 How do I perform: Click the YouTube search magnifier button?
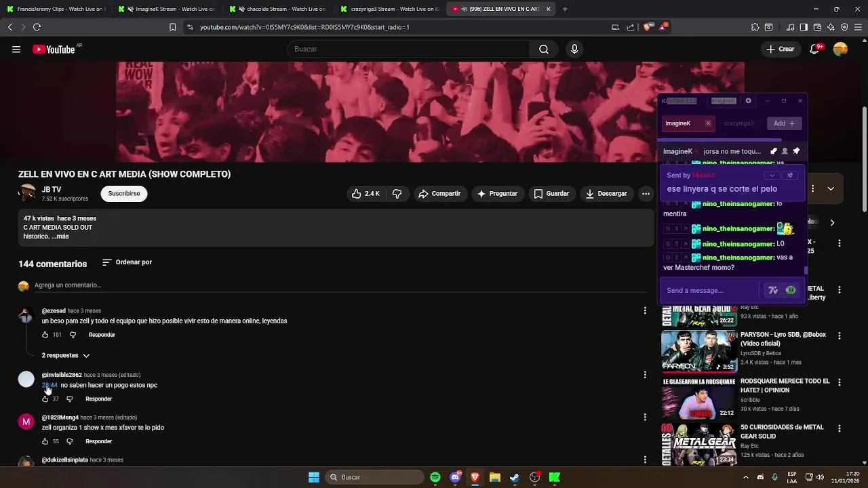544,49
